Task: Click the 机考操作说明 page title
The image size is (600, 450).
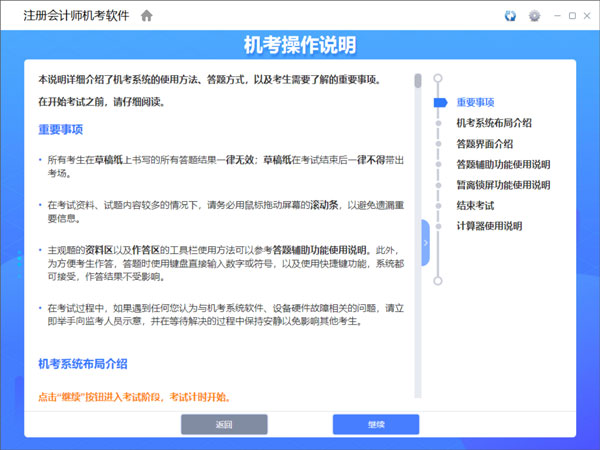Action: tap(300, 45)
